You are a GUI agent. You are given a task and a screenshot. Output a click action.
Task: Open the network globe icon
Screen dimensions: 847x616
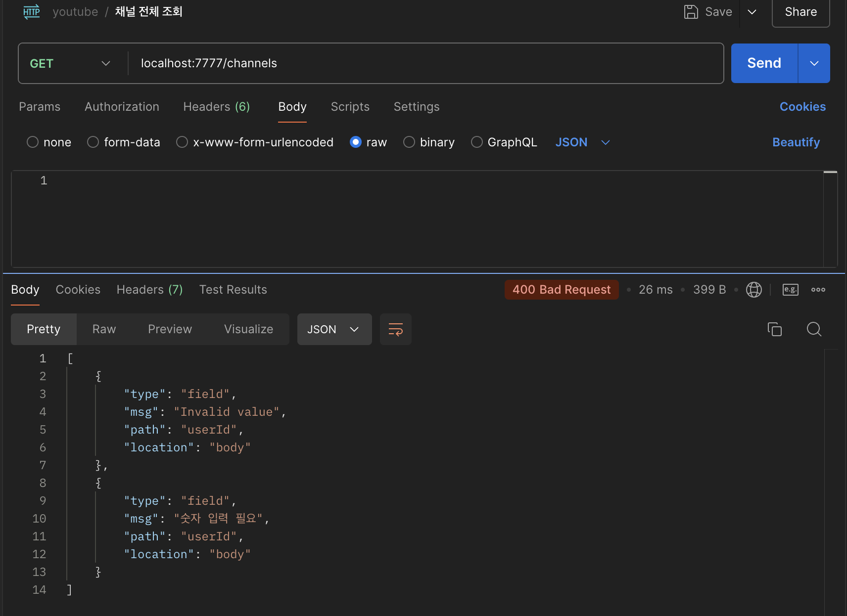coord(754,290)
